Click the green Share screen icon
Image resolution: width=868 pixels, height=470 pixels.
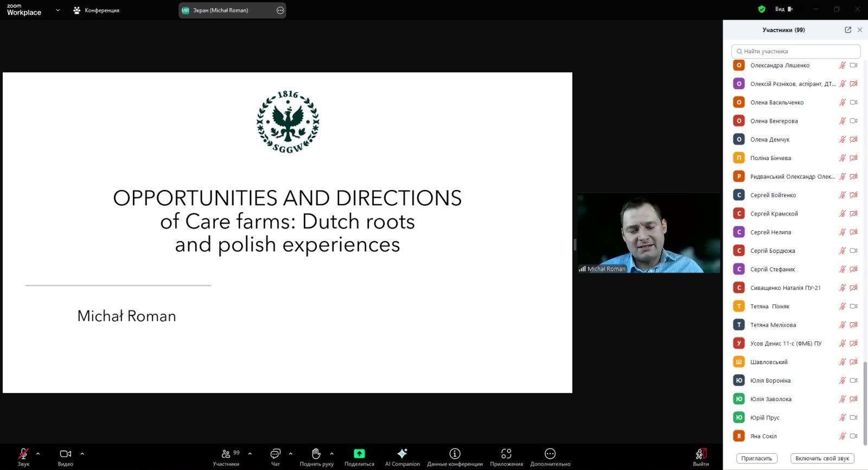point(359,454)
